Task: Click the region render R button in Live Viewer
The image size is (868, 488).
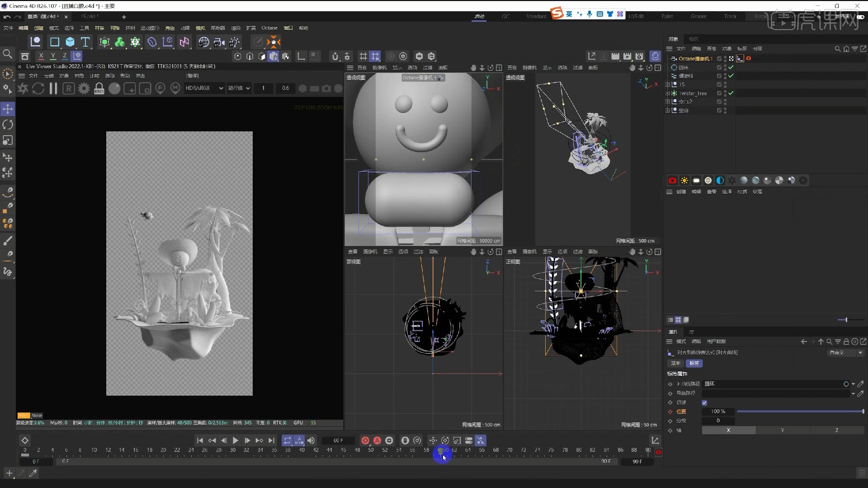Action: (x=68, y=89)
